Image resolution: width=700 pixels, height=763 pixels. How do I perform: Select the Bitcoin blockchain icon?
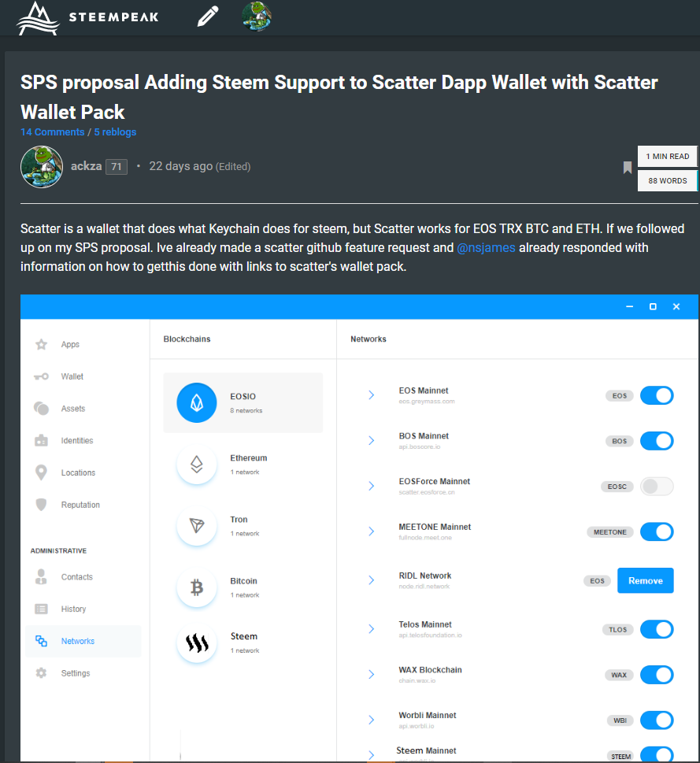pyautogui.click(x=197, y=587)
